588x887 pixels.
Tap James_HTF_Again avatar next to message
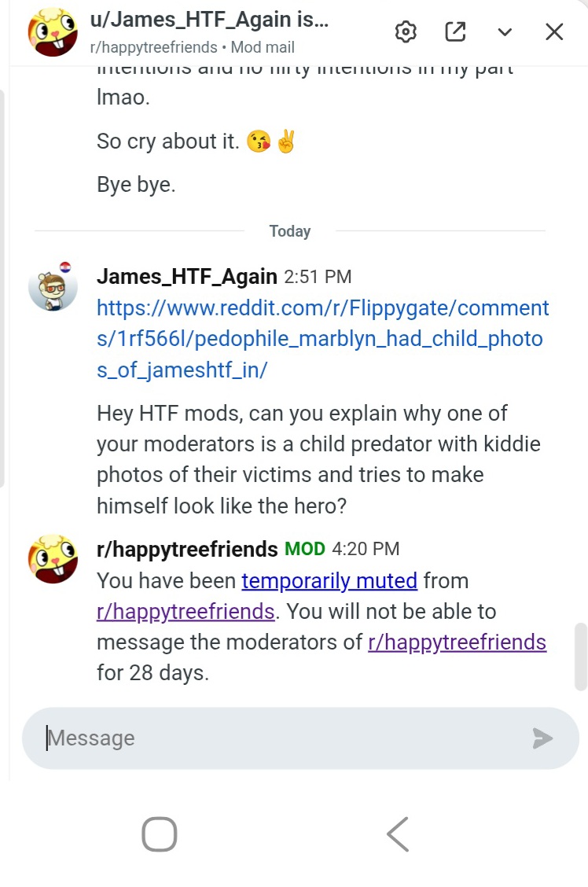(x=53, y=287)
